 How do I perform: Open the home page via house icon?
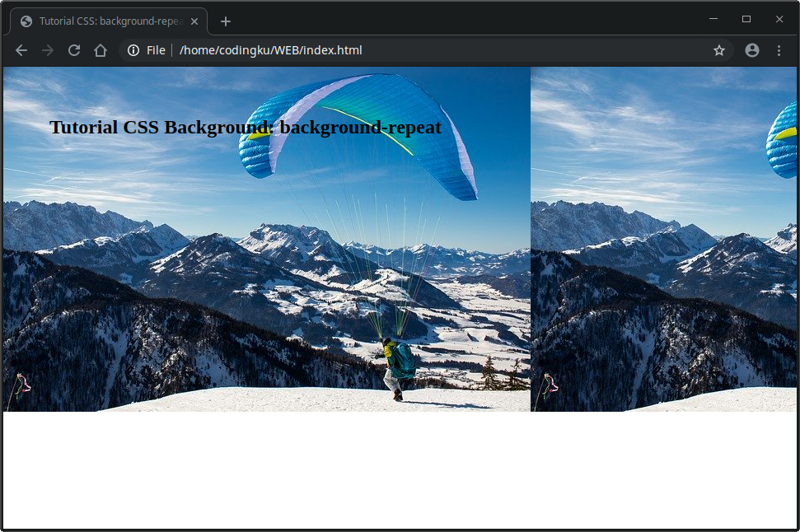point(101,50)
